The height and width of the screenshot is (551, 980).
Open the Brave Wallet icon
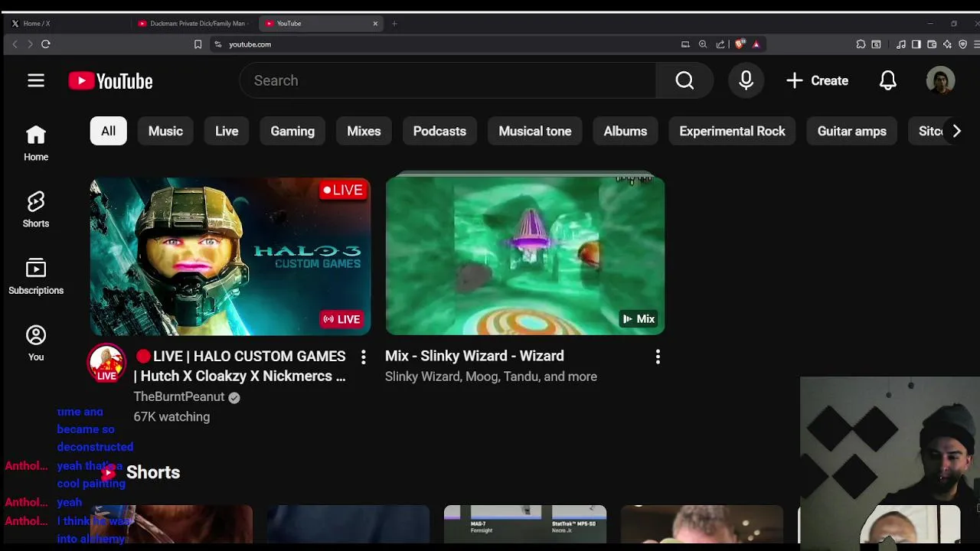click(x=932, y=44)
